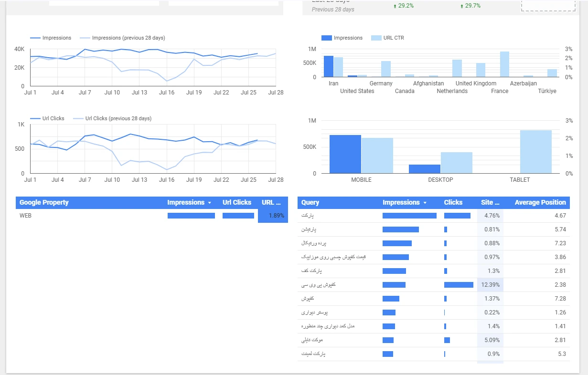Click the 1.41 average position value
This screenshot has height=375, width=588.
(560, 326)
